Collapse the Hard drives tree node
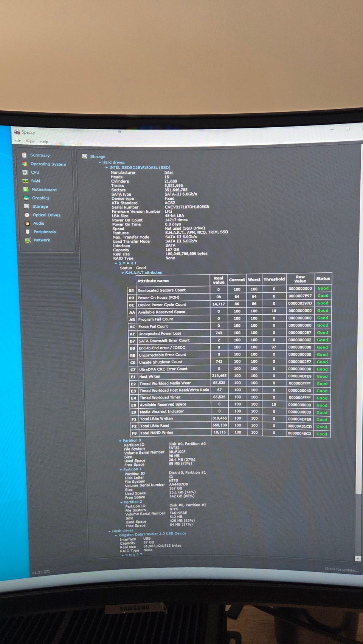Screen dimensions: 363x644 click(x=100, y=162)
